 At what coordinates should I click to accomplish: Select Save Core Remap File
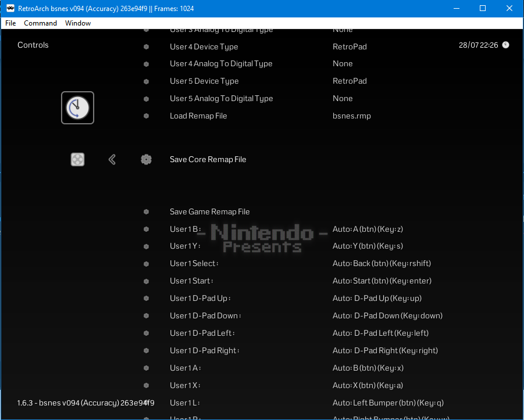pos(208,160)
